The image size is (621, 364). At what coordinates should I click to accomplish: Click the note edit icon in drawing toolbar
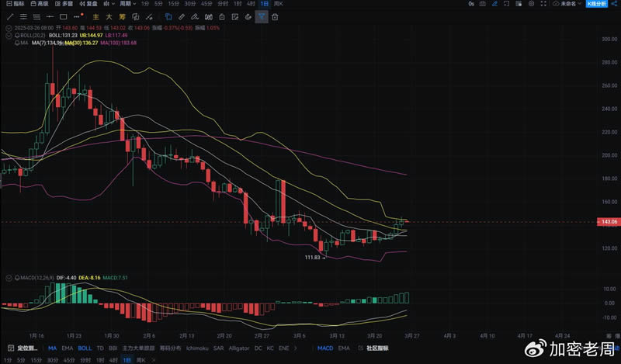click(235, 17)
